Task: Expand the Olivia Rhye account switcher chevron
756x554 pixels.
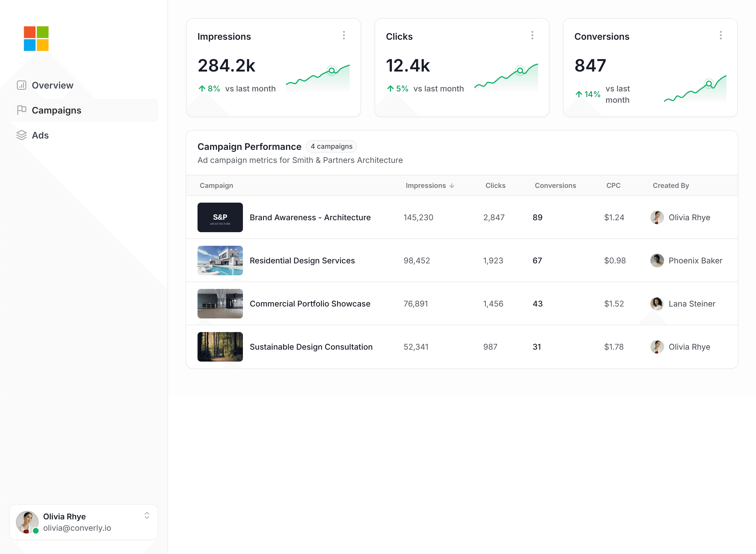Action: 147,515
